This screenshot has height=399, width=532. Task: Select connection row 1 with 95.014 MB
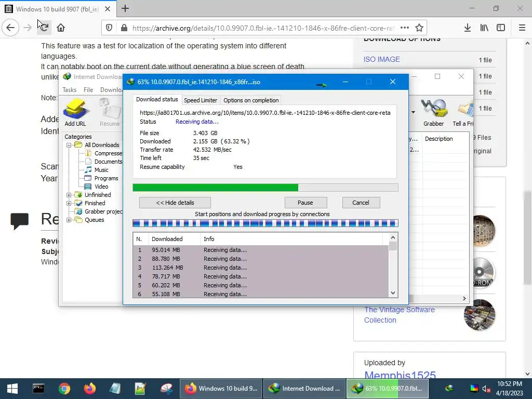point(261,250)
